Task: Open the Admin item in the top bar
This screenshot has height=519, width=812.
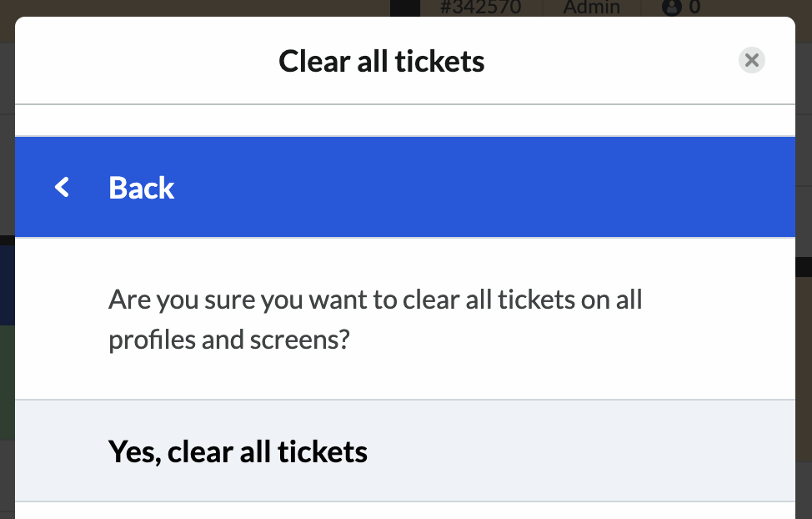Action: coord(591,8)
